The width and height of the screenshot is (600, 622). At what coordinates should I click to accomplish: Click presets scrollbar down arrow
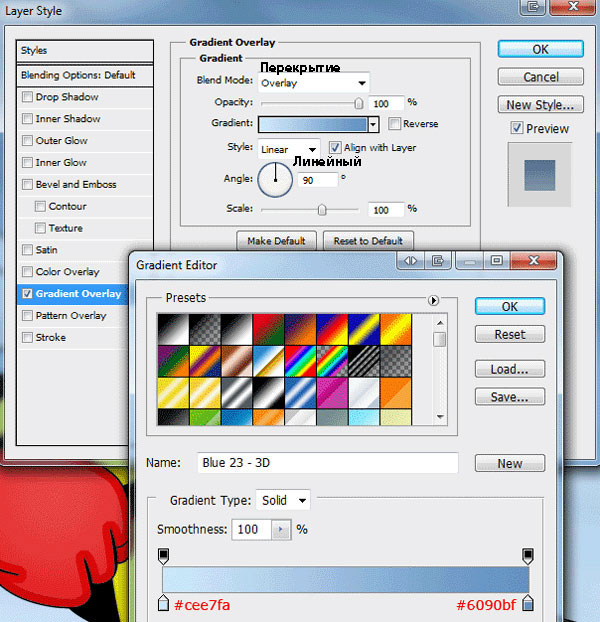coord(440,417)
